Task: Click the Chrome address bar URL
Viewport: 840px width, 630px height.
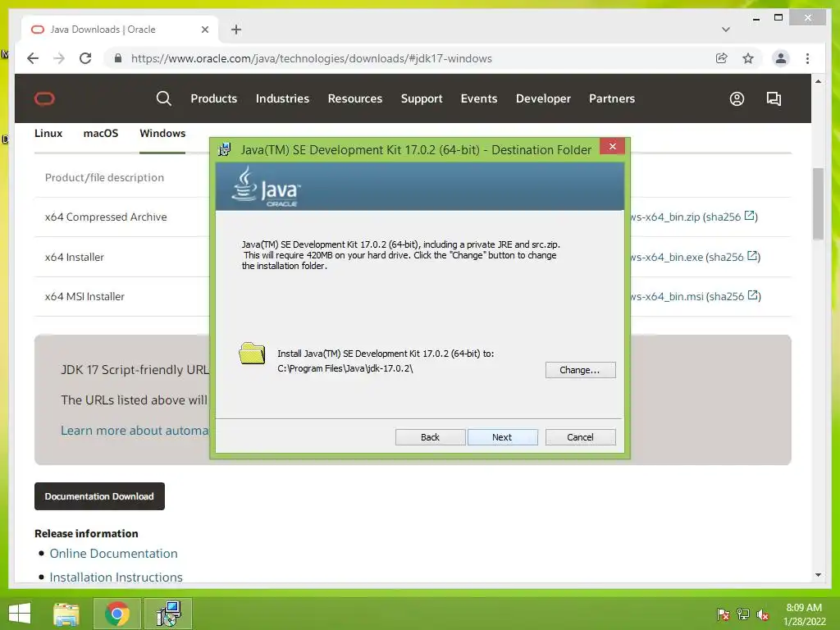Action: (311, 58)
